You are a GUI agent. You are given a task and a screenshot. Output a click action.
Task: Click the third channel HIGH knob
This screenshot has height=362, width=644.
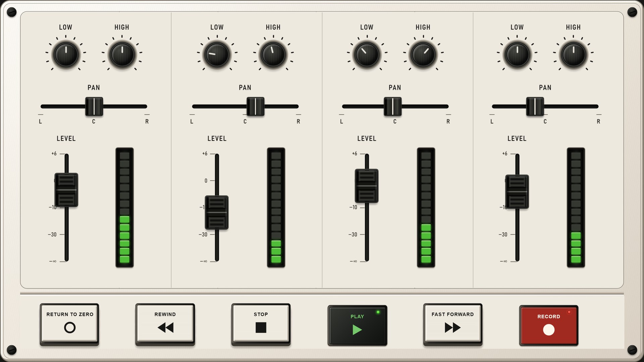click(x=423, y=55)
